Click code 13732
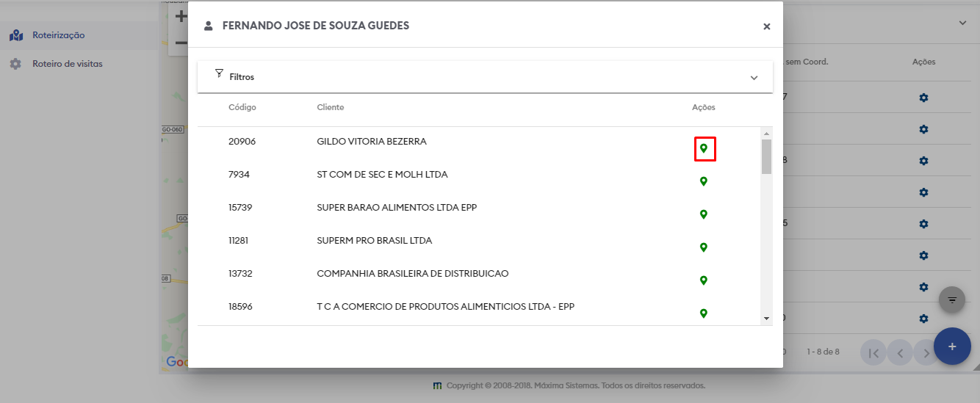980x403 pixels. click(x=240, y=273)
